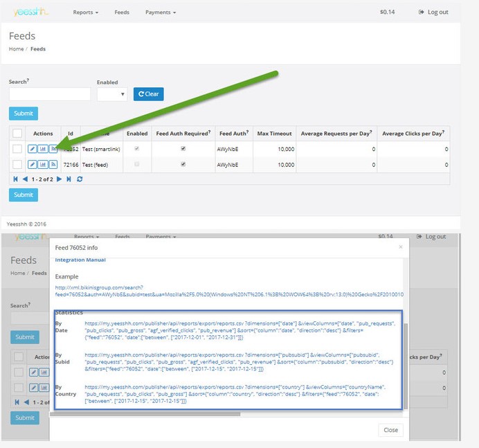
Task: Open statistics chart icon for Test (smartlink)
Action: pyautogui.click(x=43, y=149)
